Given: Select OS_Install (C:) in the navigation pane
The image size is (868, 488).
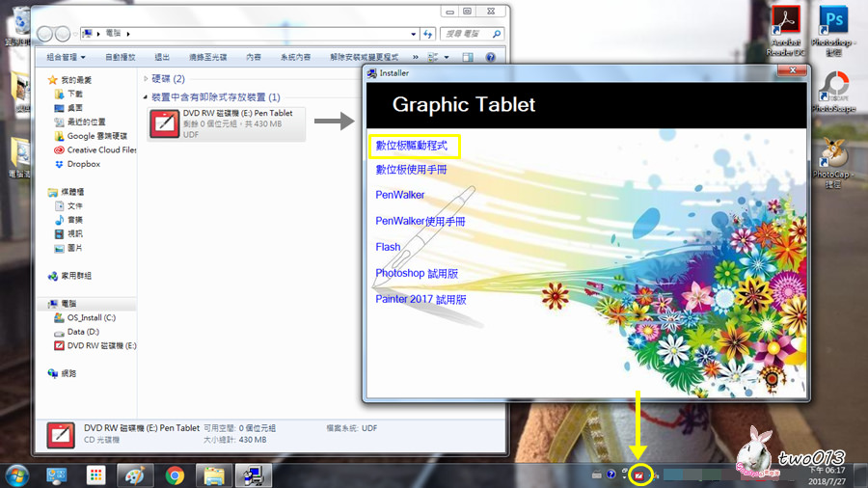Looking at the screenshot, I should pyautogui.click(x=91, y=317).
